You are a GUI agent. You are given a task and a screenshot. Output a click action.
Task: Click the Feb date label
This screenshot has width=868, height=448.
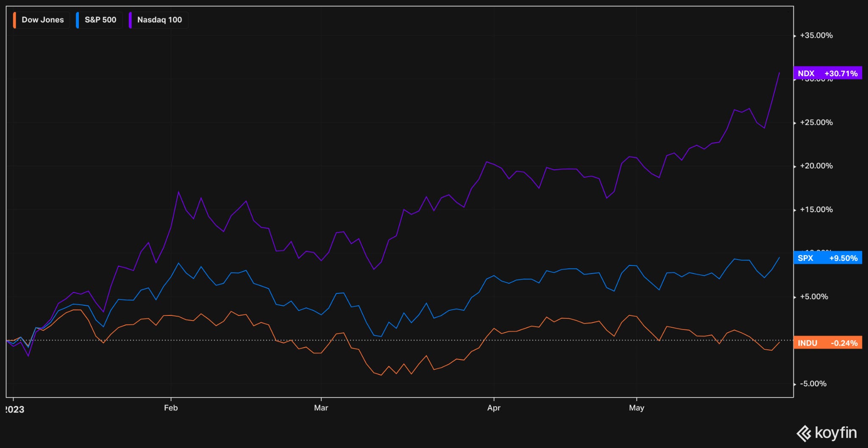pos(171,408)
